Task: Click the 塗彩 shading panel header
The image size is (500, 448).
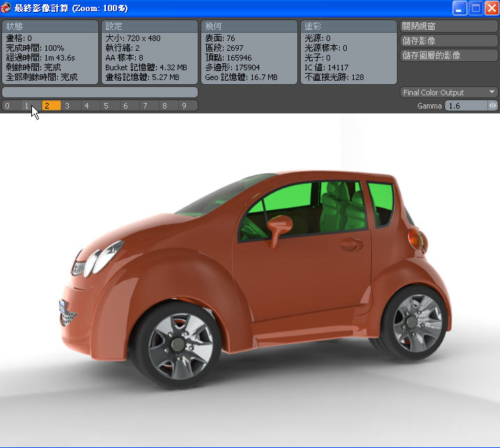Action: pyautogui.click(x=348, y=26)
